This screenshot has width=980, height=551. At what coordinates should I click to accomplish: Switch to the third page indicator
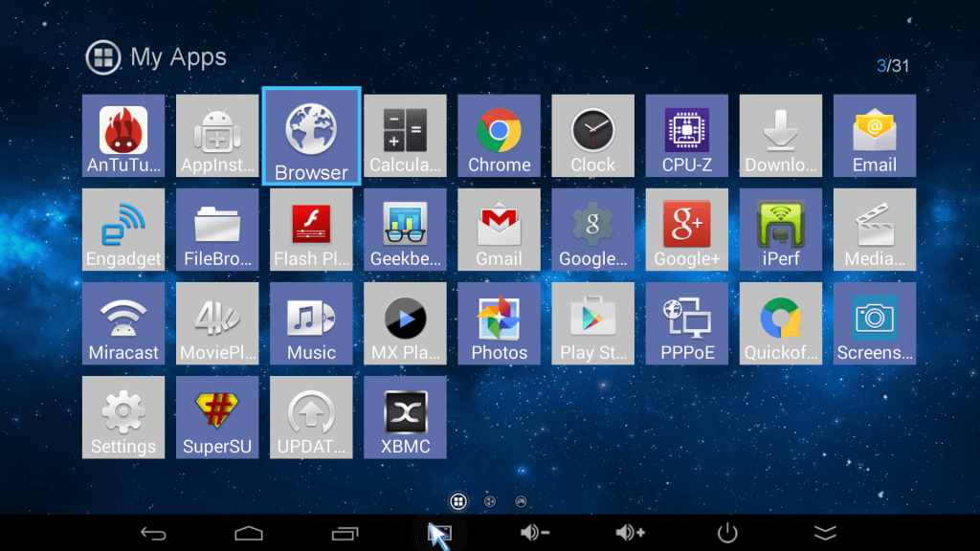521,501
